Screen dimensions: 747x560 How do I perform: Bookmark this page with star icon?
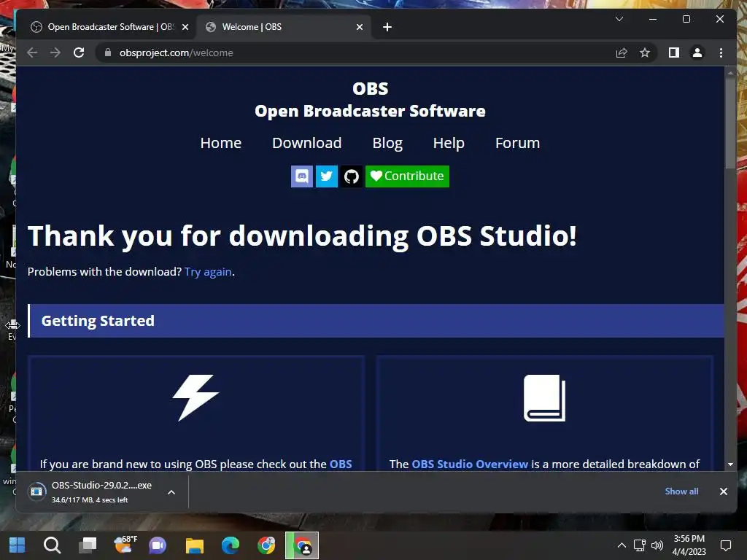(645, 52)
